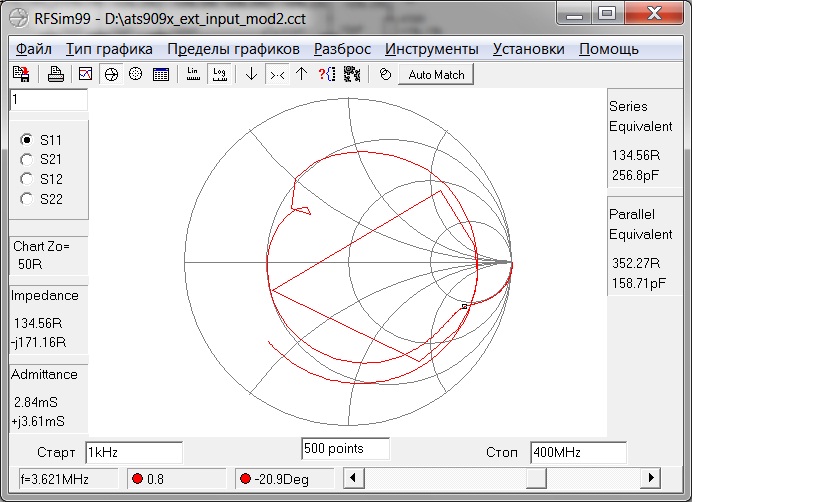Select the S12 radio button
The width and height of the screenshot is (816, 502).
(26, 179)
